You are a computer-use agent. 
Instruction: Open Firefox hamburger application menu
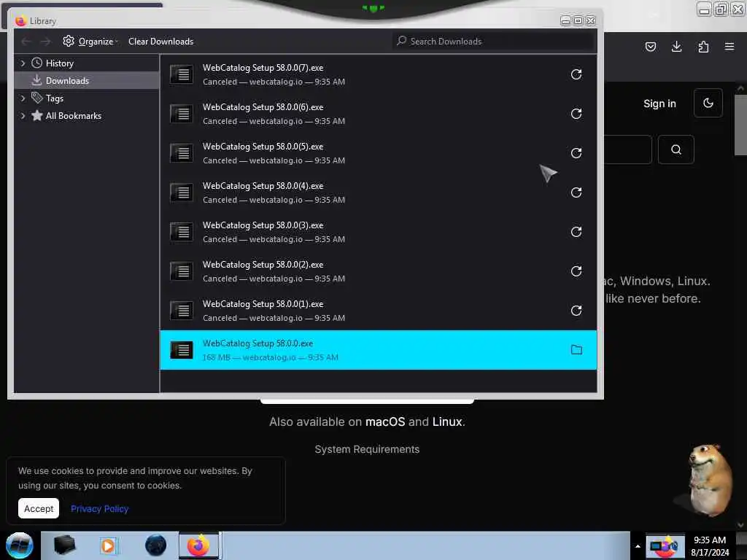click(x=729, y=47)
